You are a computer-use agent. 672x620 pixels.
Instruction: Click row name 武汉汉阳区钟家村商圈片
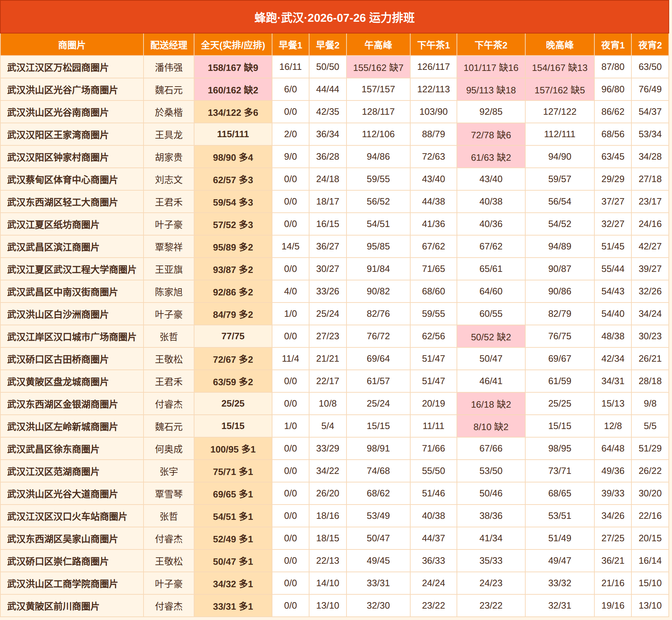(58, 157)
